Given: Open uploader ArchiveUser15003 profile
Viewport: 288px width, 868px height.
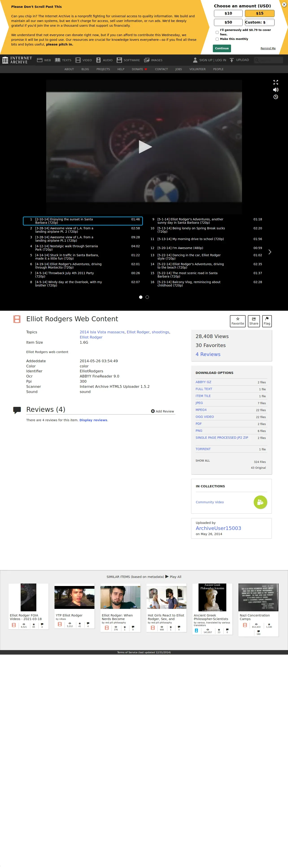Looking at the screenshot, I should [218, 528].
